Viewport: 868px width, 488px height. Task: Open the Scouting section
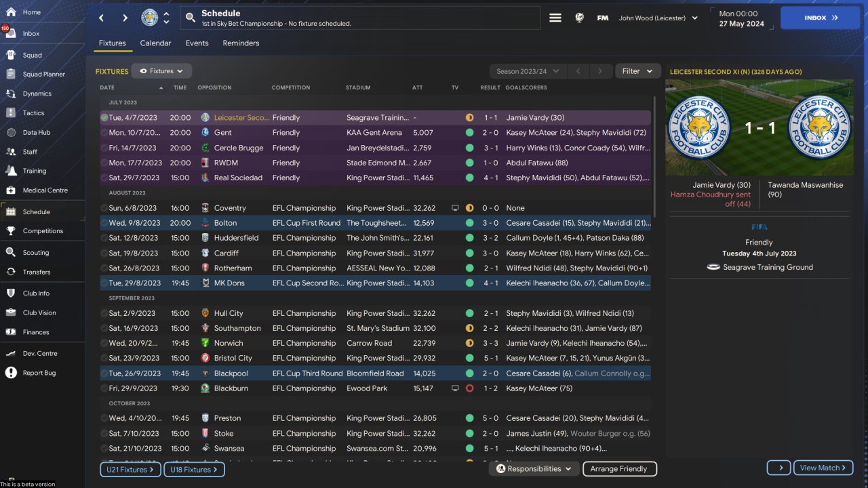click(43, 252)
